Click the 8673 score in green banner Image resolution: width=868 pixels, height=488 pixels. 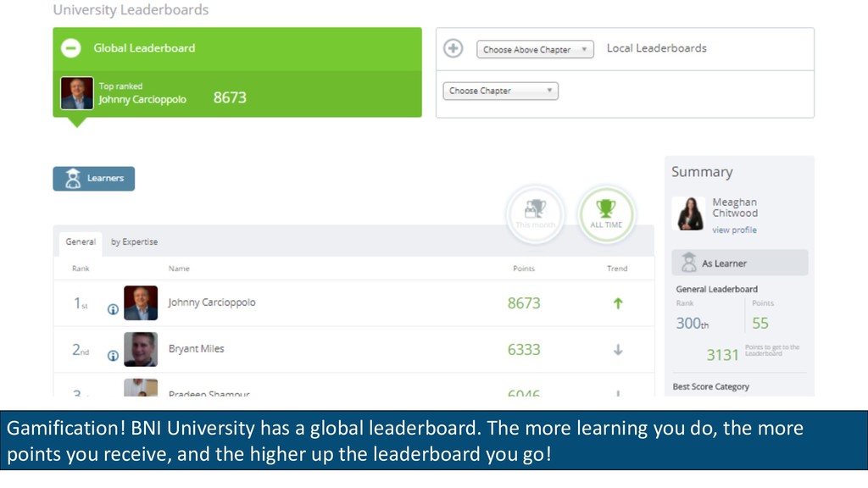pyautogui.click(x=230, y=98)
